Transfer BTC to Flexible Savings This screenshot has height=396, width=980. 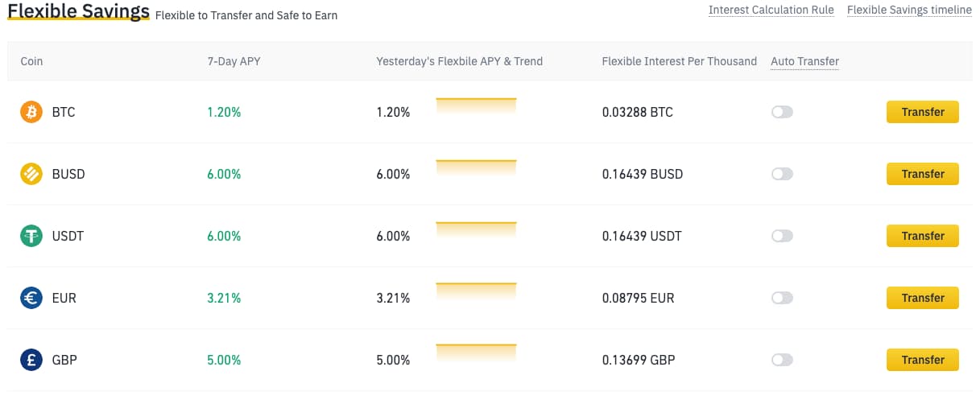923,112
